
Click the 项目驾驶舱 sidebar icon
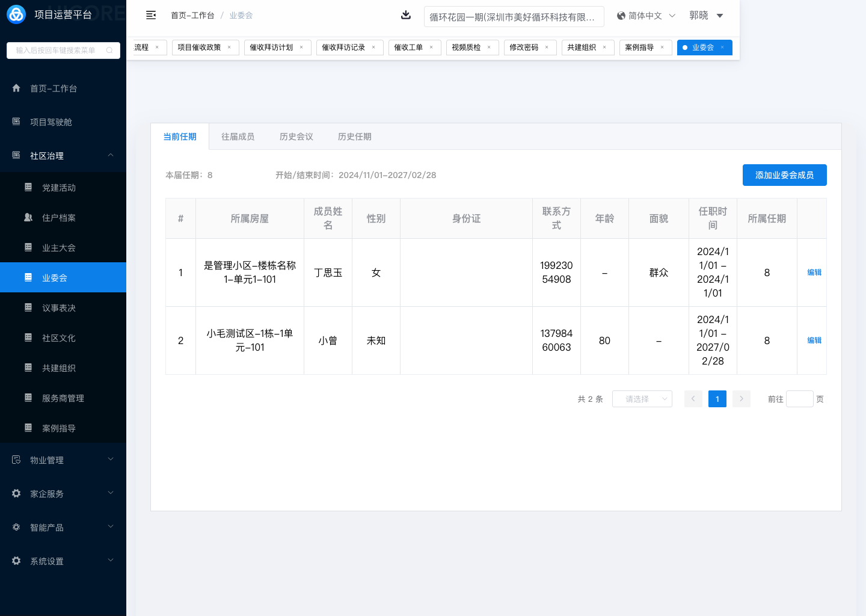tap(16, 122)
